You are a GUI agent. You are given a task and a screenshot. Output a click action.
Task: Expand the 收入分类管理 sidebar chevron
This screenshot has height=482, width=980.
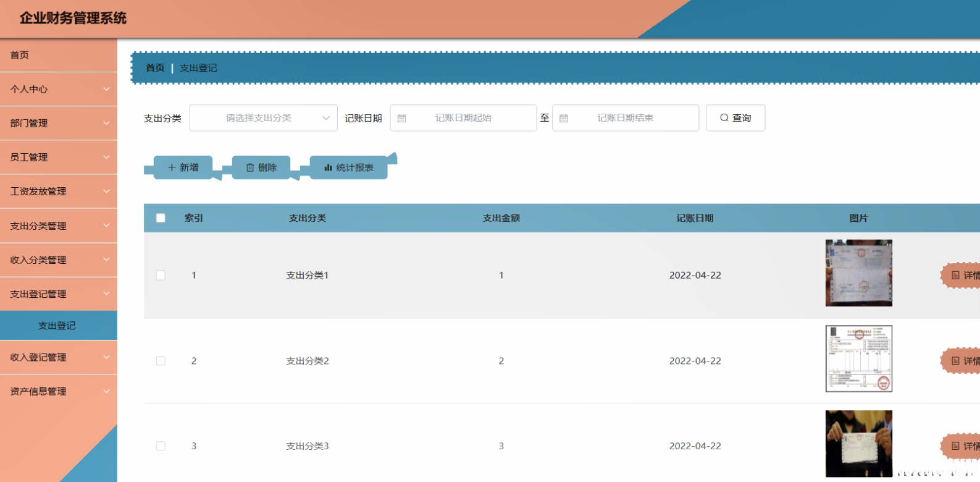106,260
